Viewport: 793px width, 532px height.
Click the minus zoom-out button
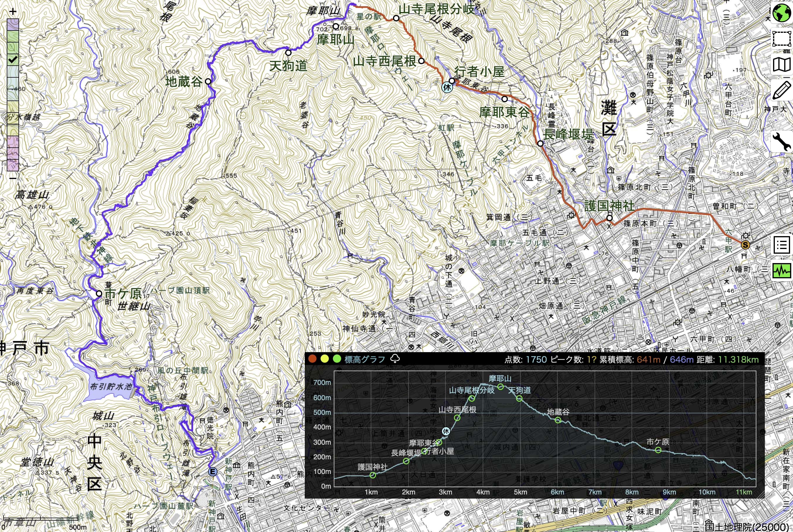tap(13, 178)
